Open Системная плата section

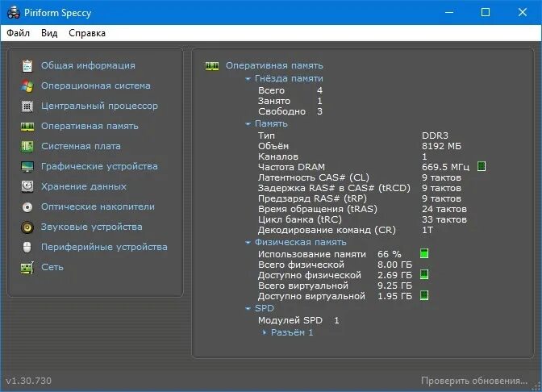81,146
